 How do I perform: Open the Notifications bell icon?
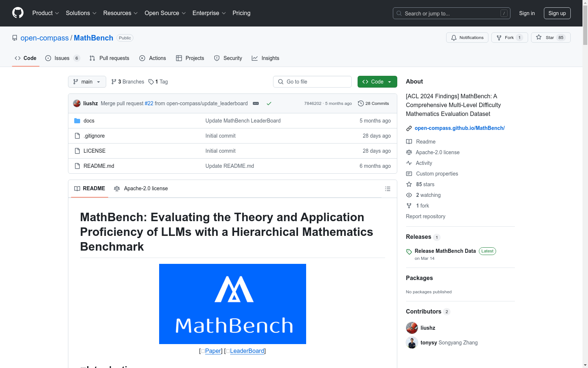coord(454,38)
